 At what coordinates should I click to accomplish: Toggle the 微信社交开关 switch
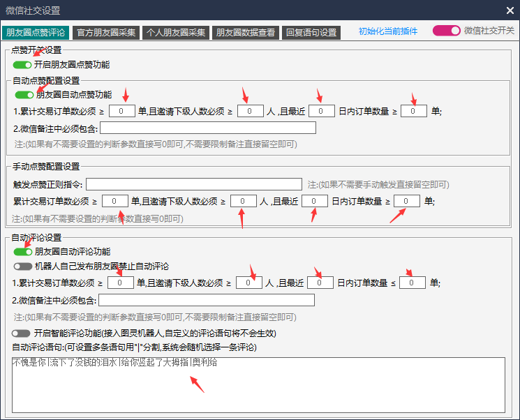(446, 31)
